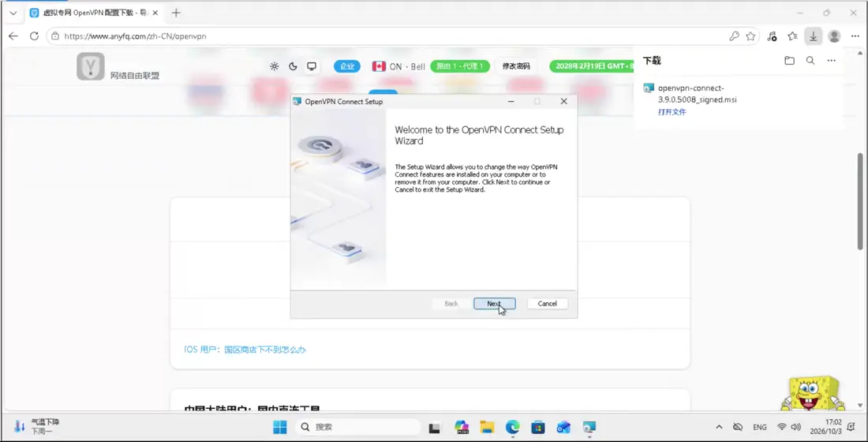The width and height of the screenshot is (868, 442).
Task: Click the page vertical scrollbar thumb
Action: coord(859,201)
